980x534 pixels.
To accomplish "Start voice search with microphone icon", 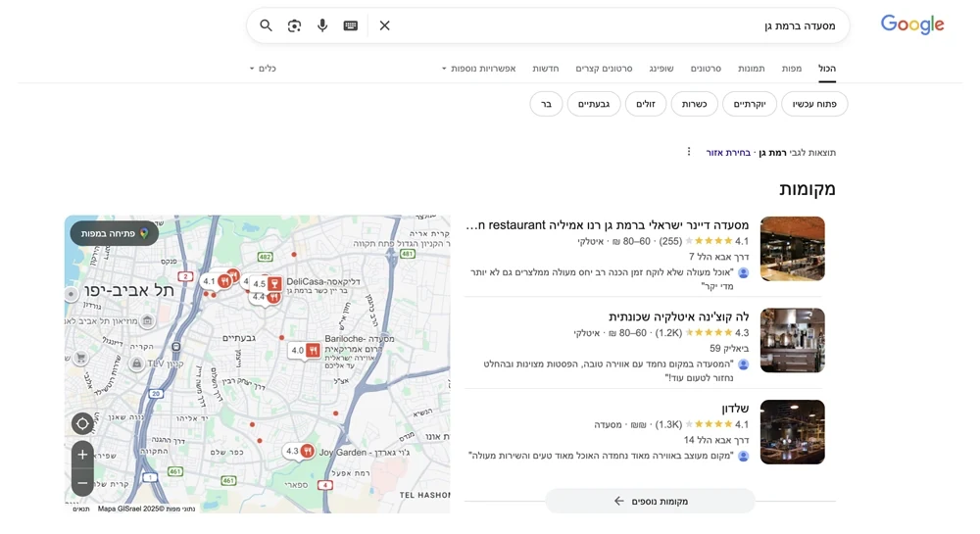I will 322,25.
